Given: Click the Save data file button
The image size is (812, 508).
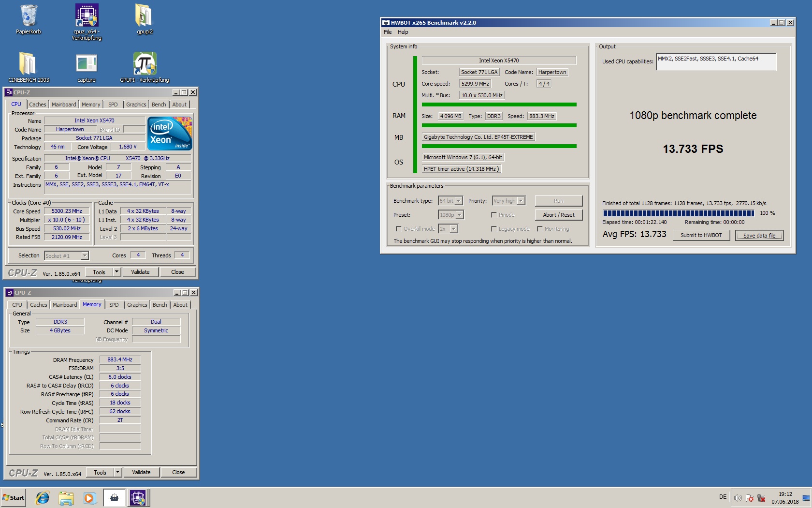Looking at the screenshot, I should tap(759, 235).
